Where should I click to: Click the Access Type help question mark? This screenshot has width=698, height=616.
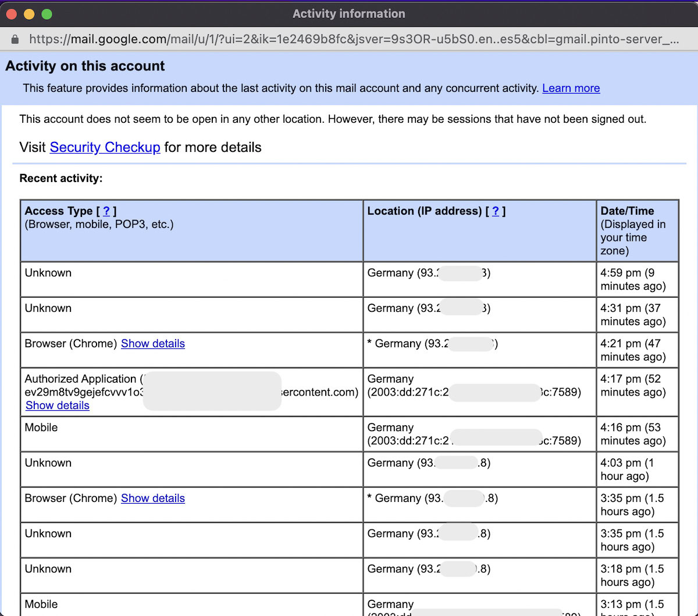106,211
